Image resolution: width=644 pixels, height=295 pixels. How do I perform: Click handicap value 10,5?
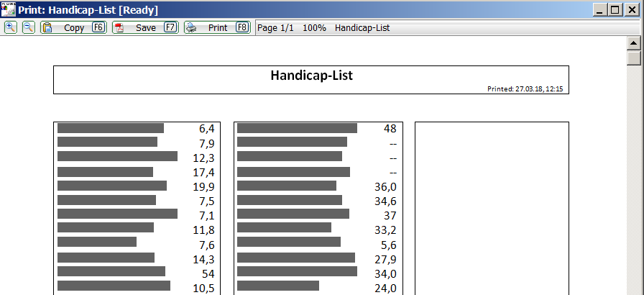coord(203,288)
